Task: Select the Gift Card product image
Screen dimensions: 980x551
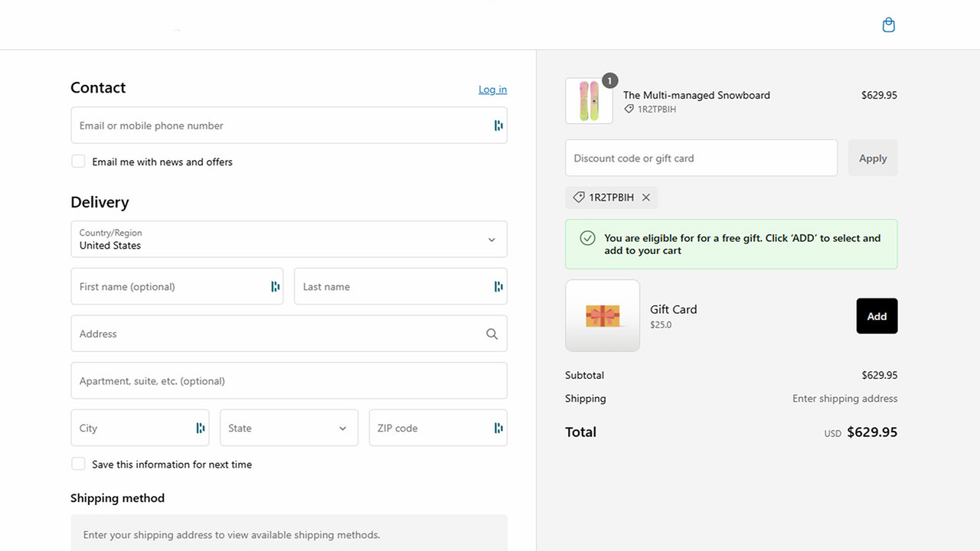Action: coord(603,316)
